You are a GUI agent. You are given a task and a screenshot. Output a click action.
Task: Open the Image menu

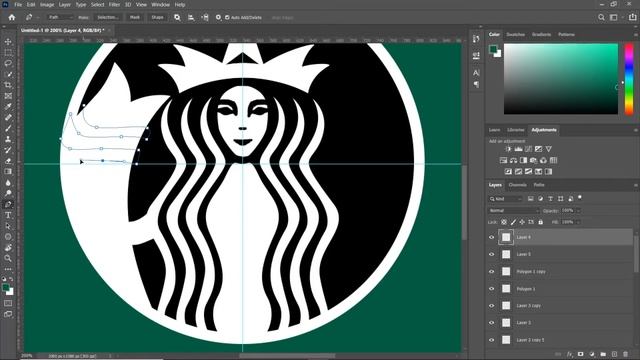[x=47, y=5]
